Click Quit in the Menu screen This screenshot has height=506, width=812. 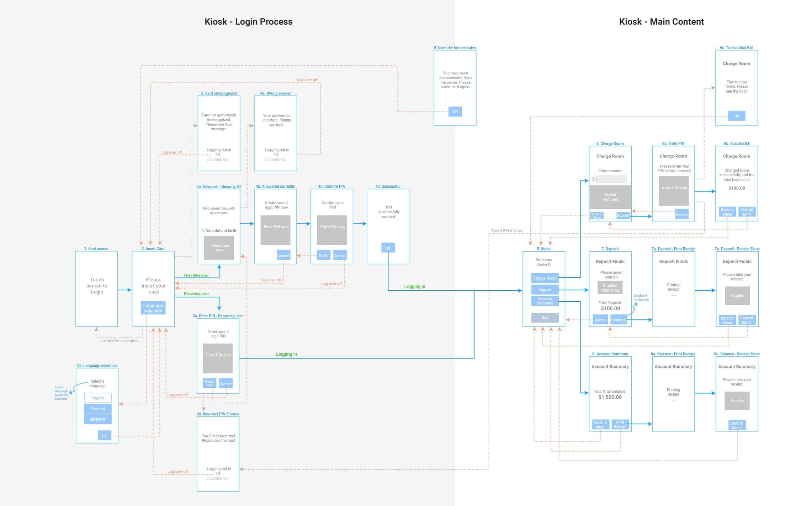pos(545,317)
